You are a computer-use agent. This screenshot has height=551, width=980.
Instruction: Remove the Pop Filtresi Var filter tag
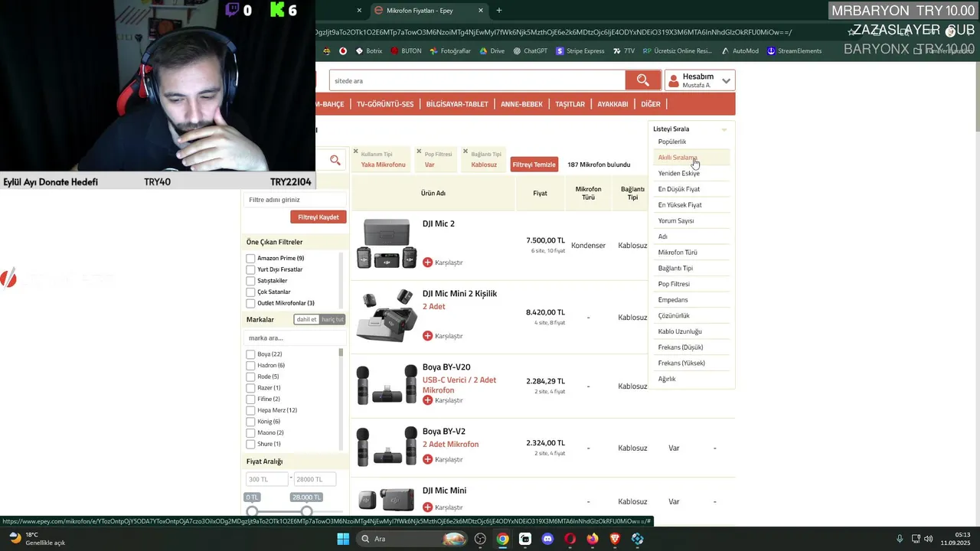coord(420,151)
